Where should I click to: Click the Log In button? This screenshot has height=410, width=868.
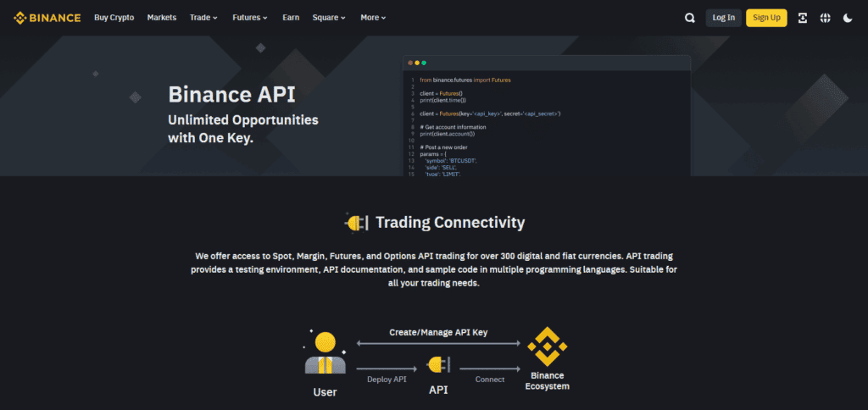coord(724,18)
